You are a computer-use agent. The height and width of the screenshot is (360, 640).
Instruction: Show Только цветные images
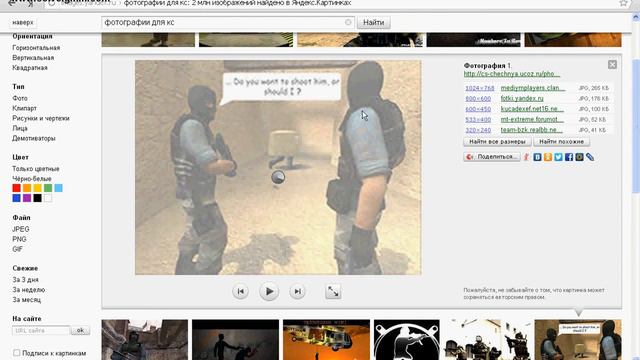coord(36,169)
